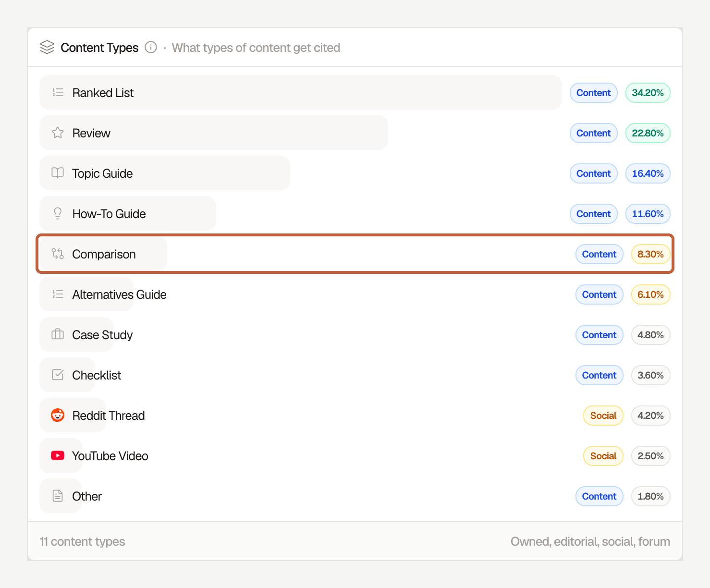This screenshot has width=710, height=588.
Task: Click the 3.60% badge
Action: coord(651,375)
